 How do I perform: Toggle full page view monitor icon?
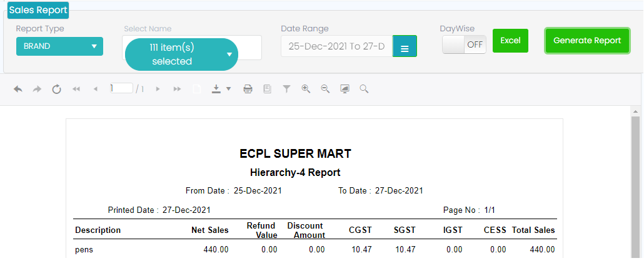(345, 89)
